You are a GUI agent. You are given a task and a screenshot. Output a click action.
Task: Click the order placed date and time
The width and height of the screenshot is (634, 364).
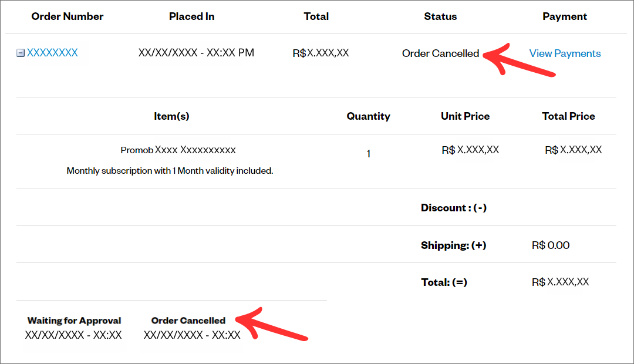(x=196, y=53)
